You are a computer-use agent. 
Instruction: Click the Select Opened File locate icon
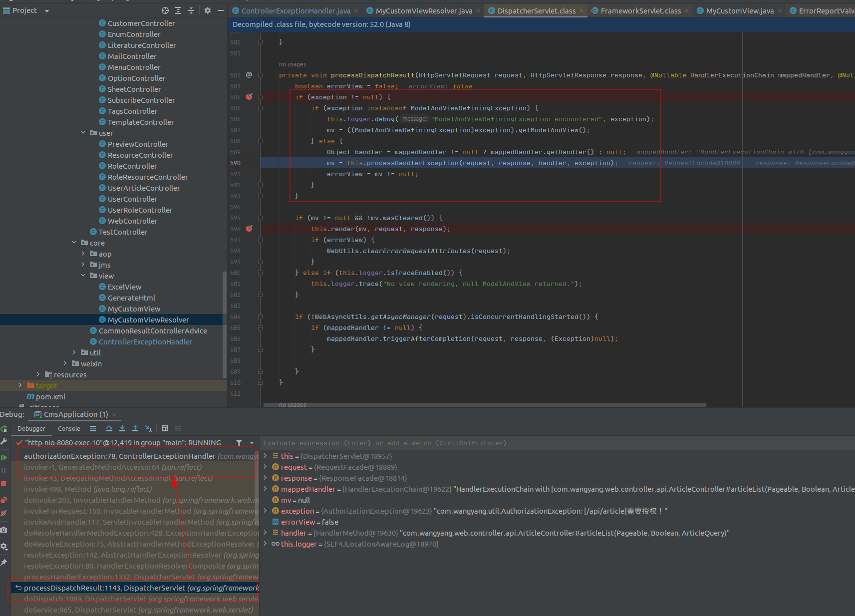[x=165, y=10]
